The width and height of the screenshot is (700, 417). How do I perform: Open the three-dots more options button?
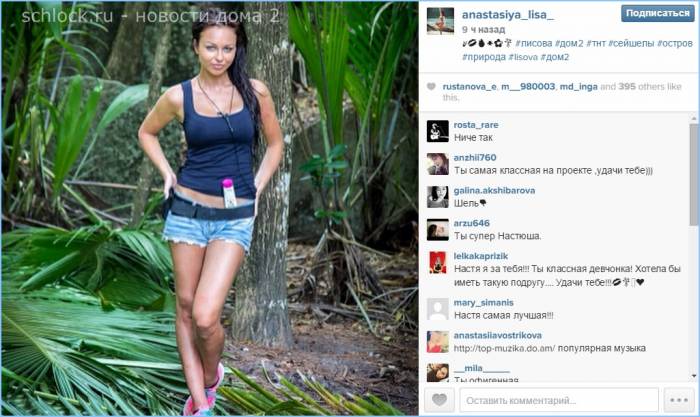(x=679, y=400)
